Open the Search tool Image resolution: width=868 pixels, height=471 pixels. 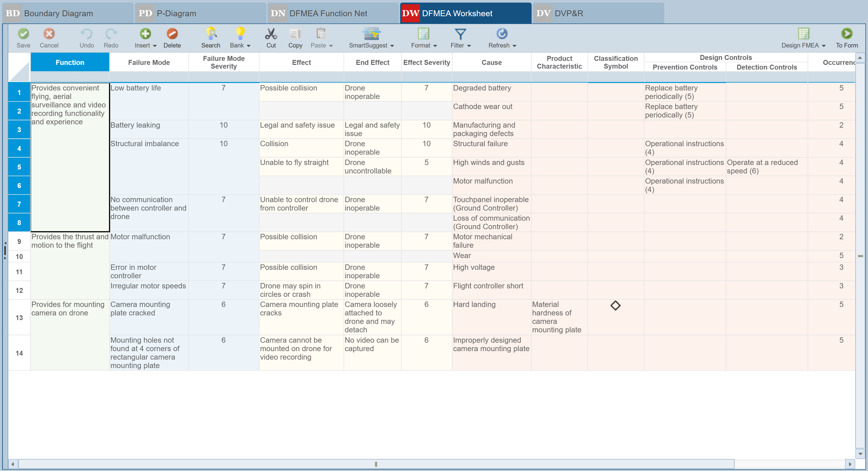211,38
